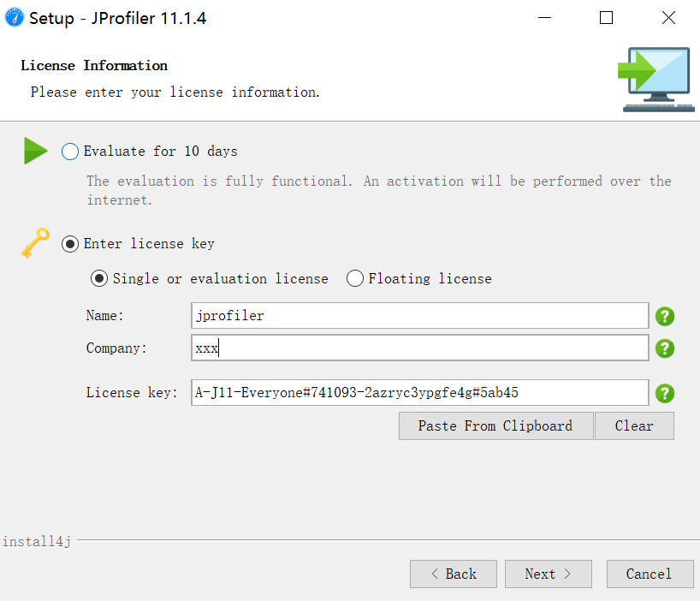
Task: Maximize the setup window
Action: click(606, 18)
